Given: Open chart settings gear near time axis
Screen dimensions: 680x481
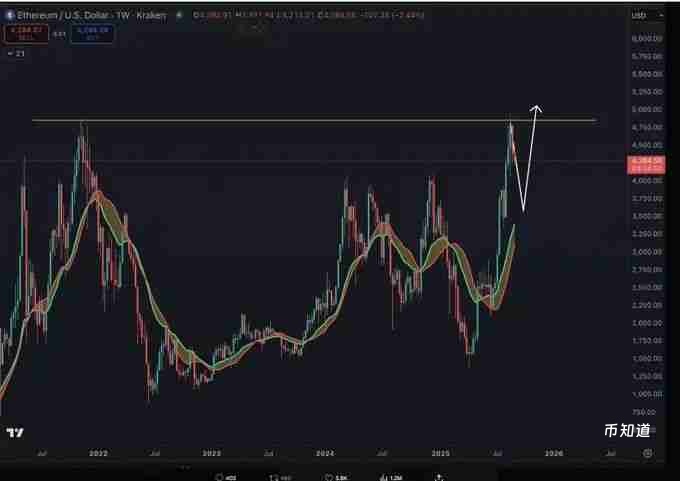Looking at the screenshot, I should pyautogui.click(x=648, y=453).
